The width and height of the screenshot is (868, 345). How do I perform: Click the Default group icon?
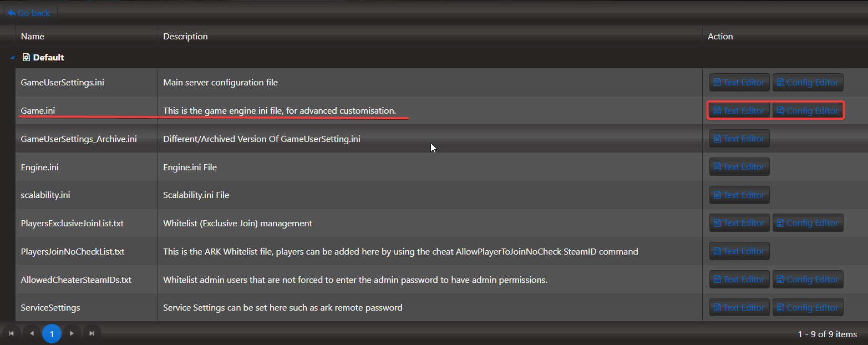pyautogui.click(x=26, y=57)
